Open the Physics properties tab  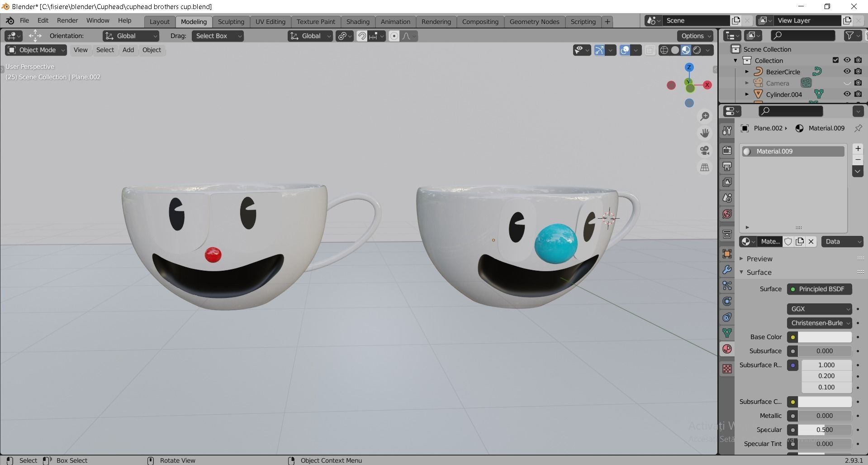[x=727, y=301]
